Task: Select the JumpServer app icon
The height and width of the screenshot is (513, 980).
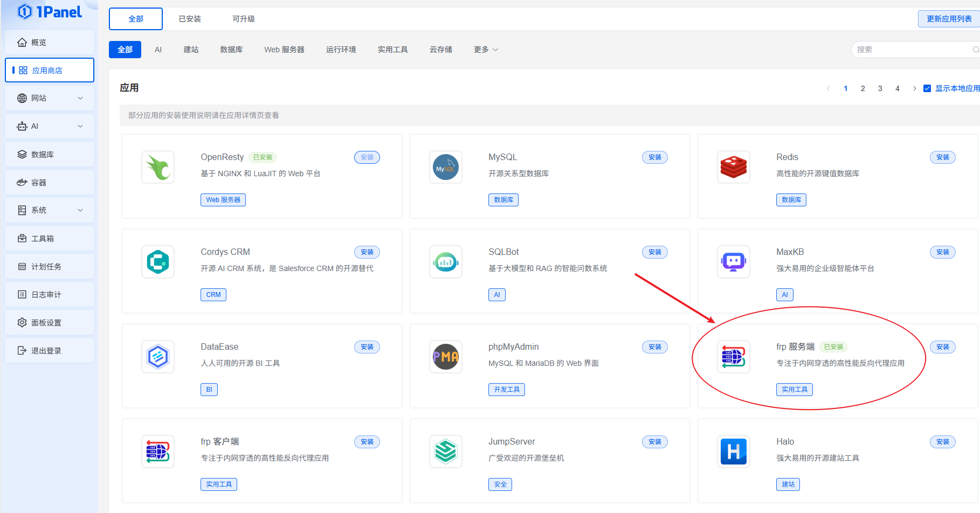Action: click(x=446, y=452)
